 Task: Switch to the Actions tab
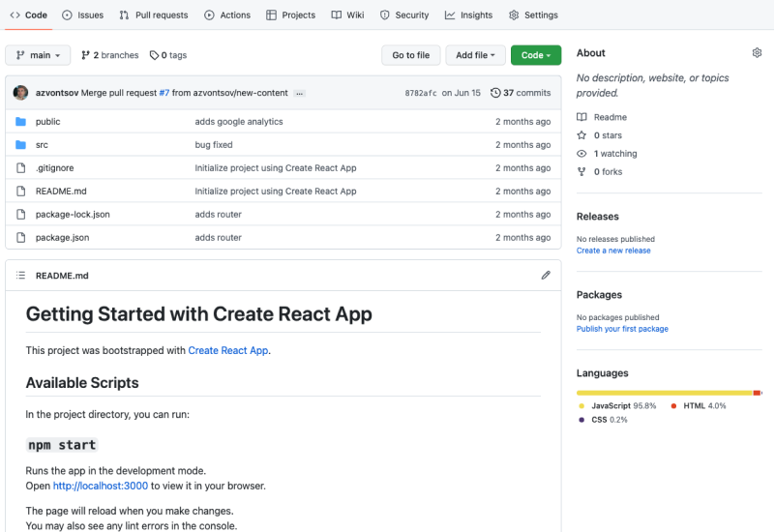pos(227,15)
